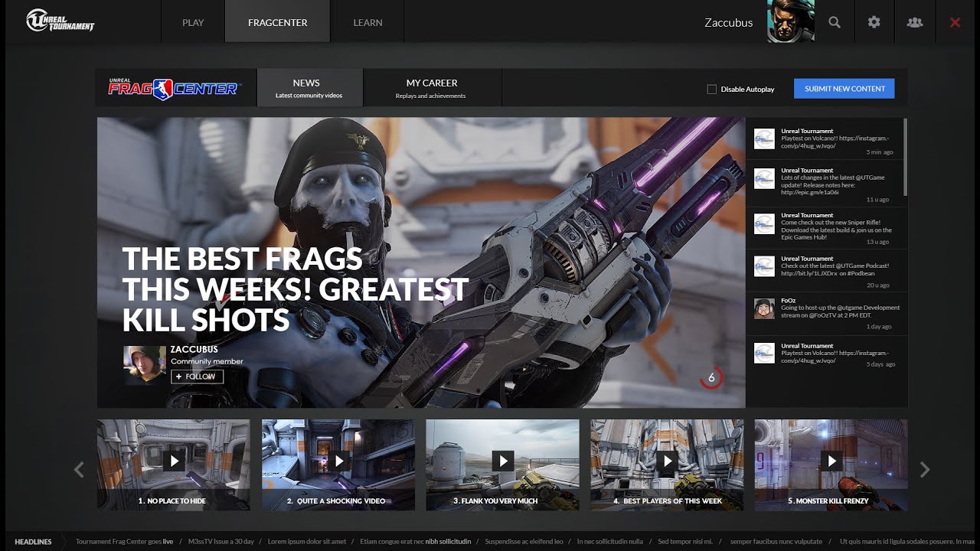Click the Unreal Tournament logo
Image resolution: width=980 pixels, height=551 pixels.
[x=60, y=21]
